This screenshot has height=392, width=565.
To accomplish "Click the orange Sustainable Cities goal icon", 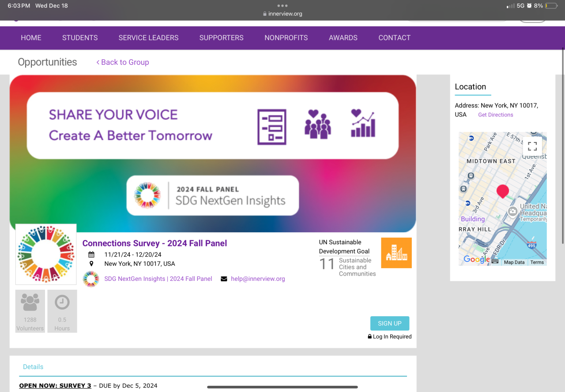I will pyautogui.click(x=396, y=253).
